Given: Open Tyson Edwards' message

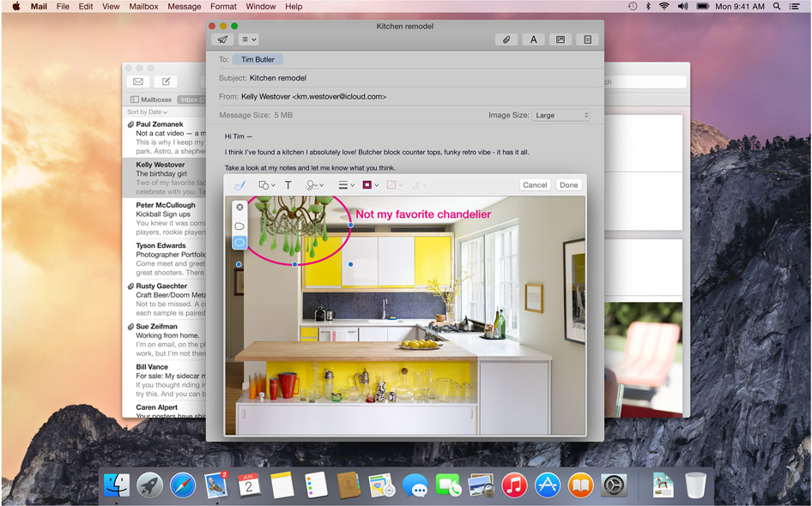Looking at the screenshot, I should pos(164,259).
